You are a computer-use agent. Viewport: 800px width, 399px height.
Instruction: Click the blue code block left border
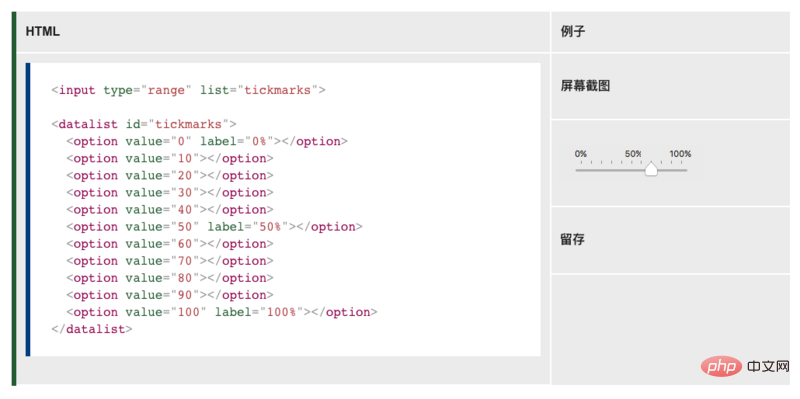tap(28, 209)
